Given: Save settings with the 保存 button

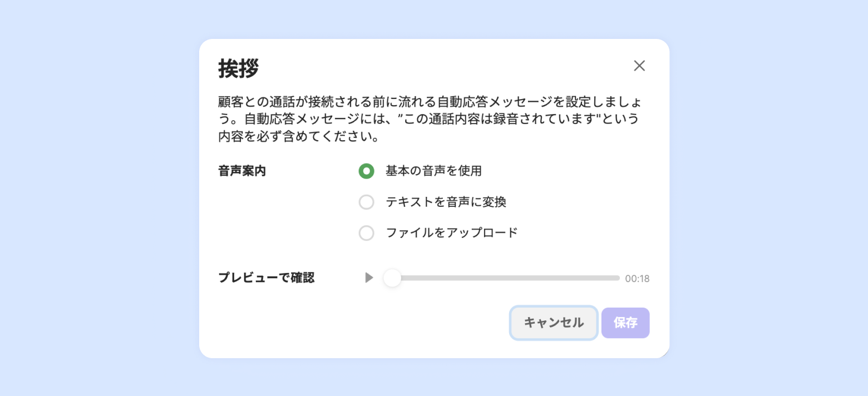Looking at the screenshot, I should pyautogui.click(x=625, y=323).
